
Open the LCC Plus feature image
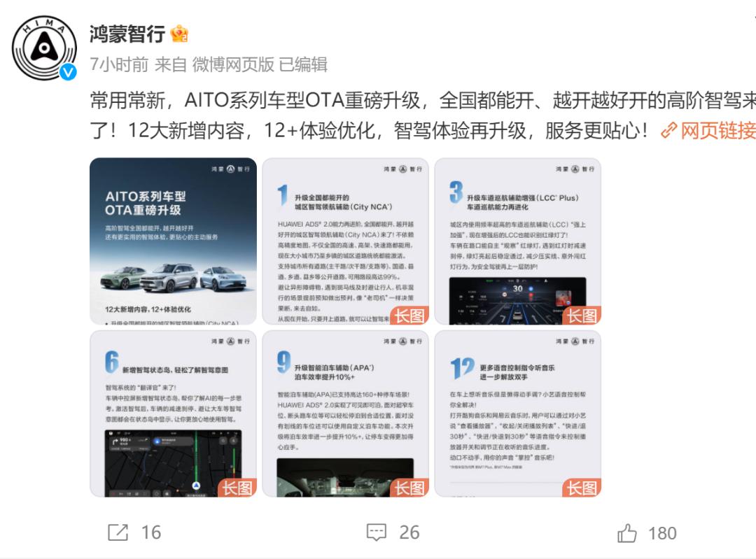pyautogui.click(x=518, y=241)
